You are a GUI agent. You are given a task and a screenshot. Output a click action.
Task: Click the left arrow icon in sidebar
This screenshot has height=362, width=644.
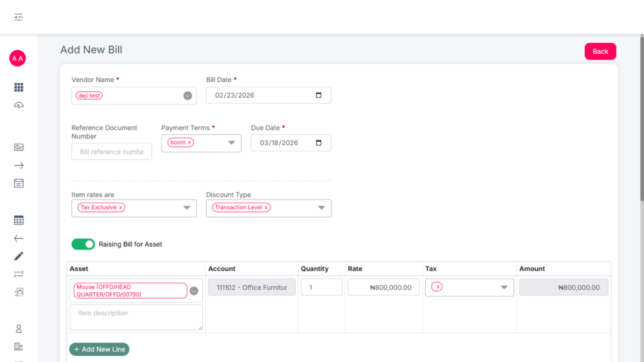coord(19,239)
